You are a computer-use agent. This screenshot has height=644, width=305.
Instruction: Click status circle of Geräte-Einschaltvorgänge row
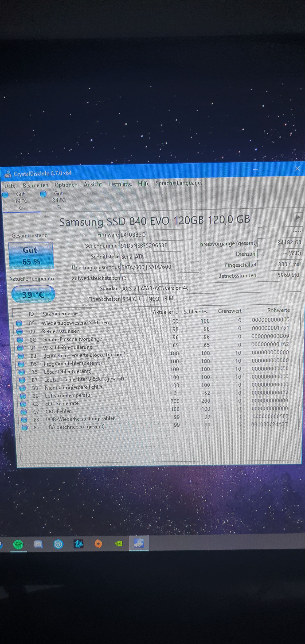(20, 340)
